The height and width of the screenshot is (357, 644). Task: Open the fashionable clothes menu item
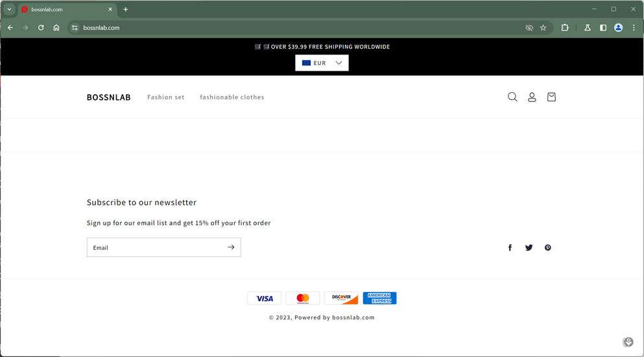[x=232, y=97]
